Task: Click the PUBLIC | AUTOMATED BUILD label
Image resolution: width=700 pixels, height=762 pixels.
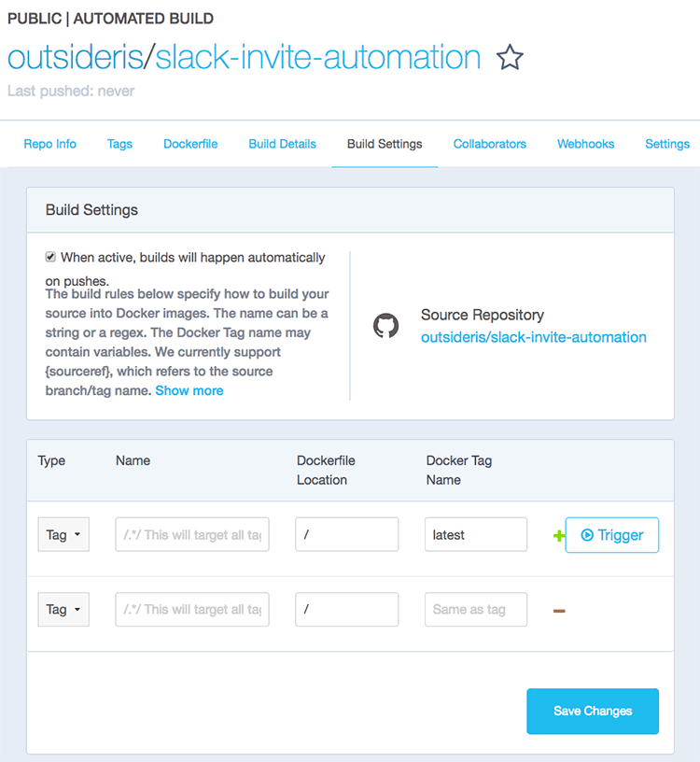Action: pos(111,19)
